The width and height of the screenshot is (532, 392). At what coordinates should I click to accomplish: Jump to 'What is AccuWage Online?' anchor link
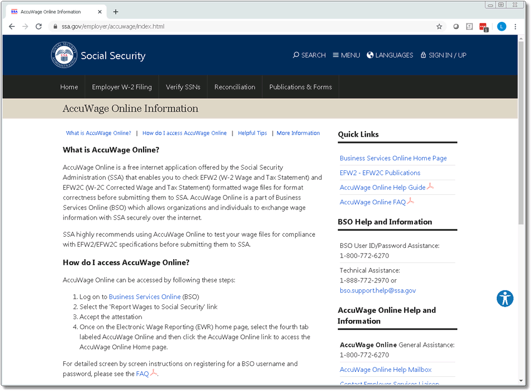pyautogui.click(x=98, y=133)
